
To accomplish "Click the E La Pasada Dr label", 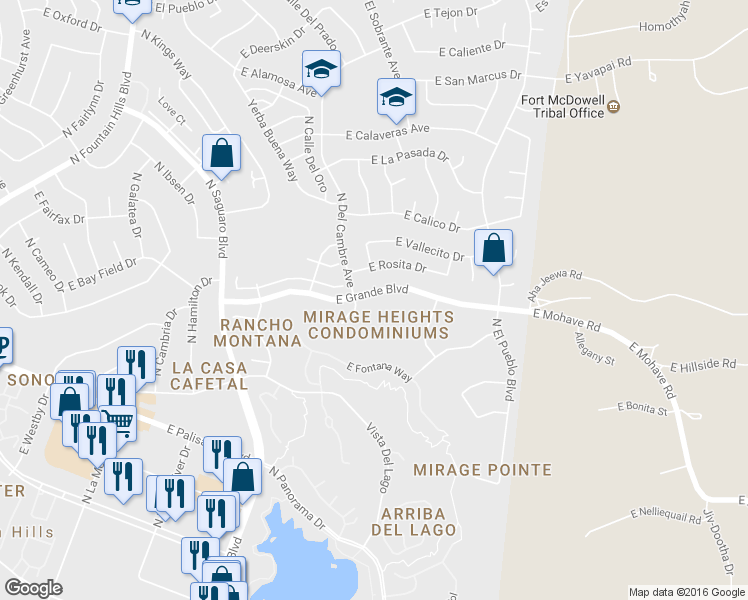I will (x=410, y=155).
